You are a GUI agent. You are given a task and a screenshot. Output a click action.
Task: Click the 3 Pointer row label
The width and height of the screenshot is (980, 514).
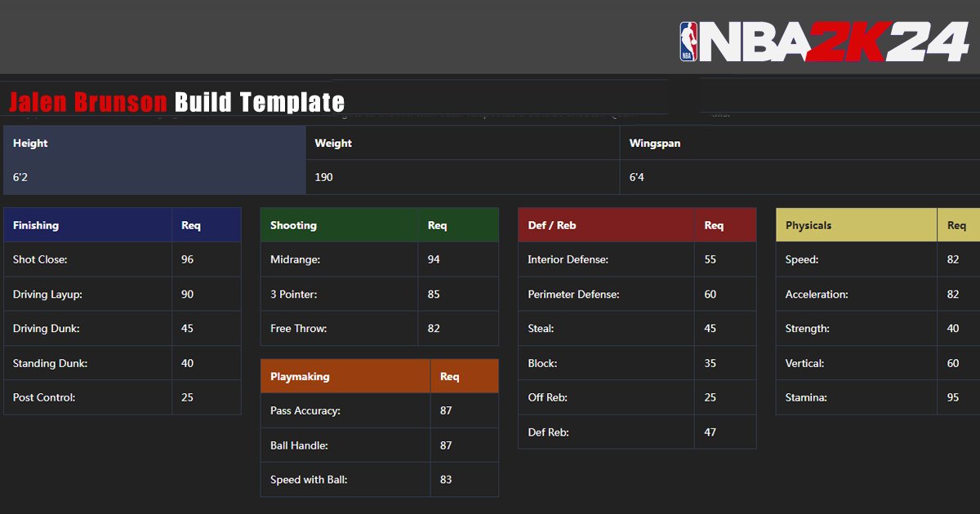tap(294, 294)
